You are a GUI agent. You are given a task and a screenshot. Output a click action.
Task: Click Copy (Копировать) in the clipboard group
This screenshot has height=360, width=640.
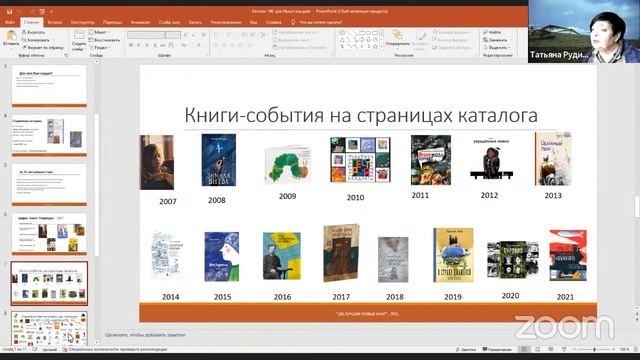(36, 40)
